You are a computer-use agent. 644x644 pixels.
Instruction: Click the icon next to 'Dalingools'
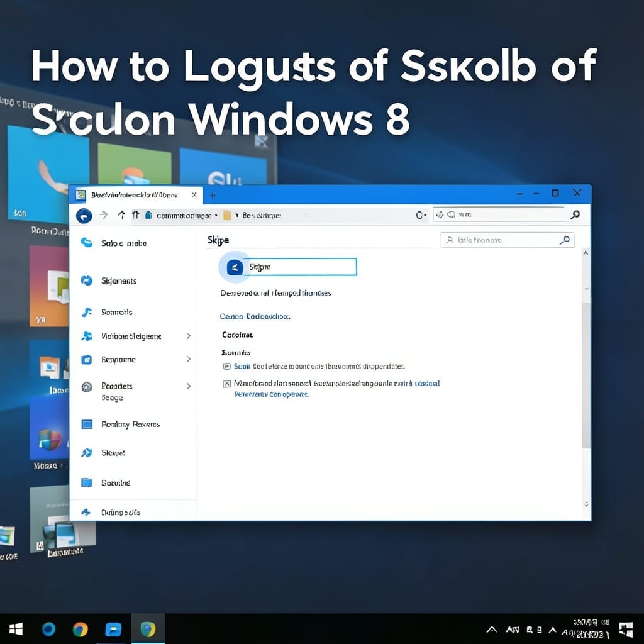[x=86, y=512]
